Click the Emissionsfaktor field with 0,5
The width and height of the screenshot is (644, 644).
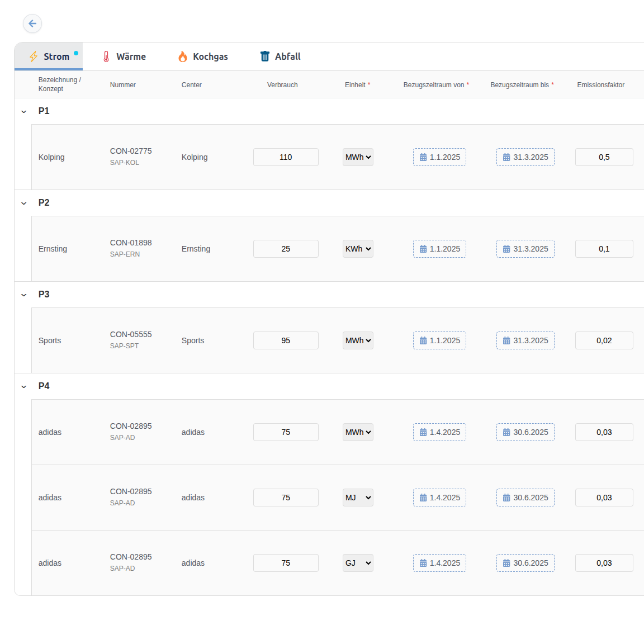[604, 157]
